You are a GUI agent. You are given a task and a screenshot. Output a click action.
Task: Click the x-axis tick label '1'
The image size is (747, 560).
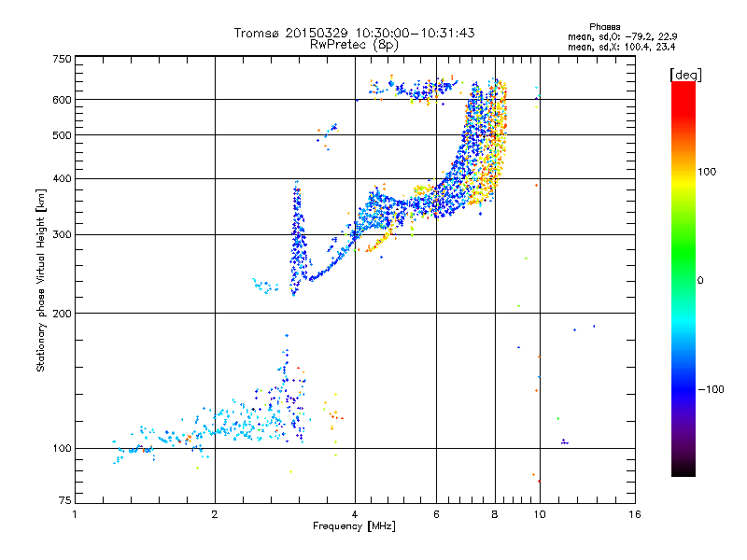coord(75,514)
